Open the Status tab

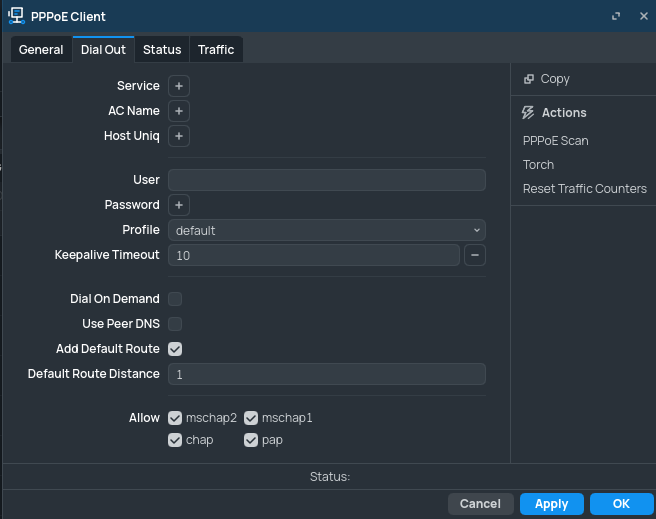162,50
